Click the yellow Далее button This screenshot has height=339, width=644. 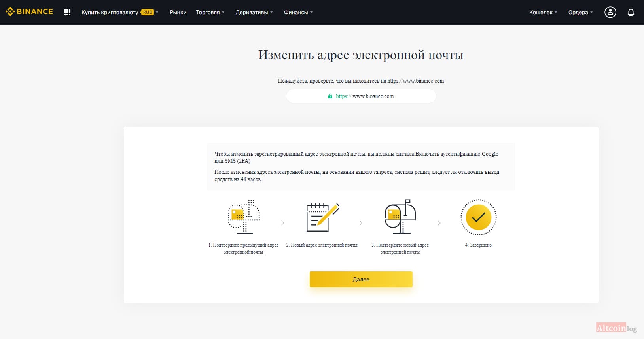coord(361,279)
